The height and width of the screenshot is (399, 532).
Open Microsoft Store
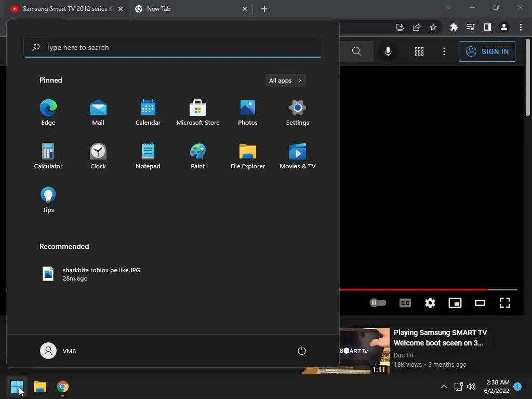198,113
